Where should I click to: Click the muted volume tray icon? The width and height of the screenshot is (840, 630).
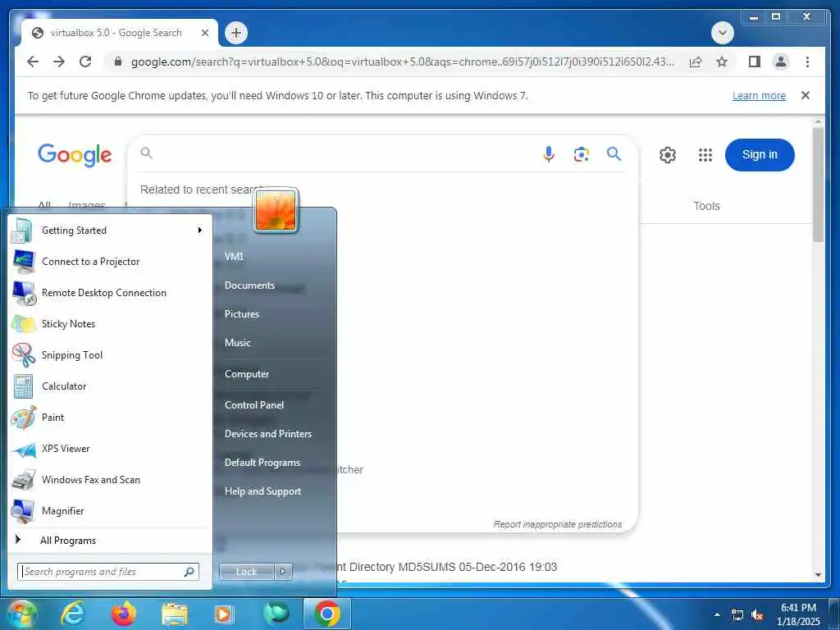[x=757, y=615]
